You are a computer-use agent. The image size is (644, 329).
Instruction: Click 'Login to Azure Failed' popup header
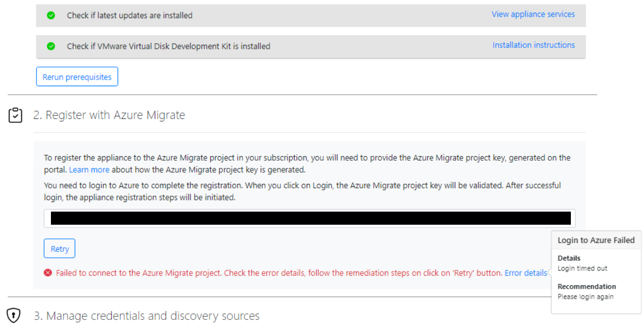pos(596,240)
